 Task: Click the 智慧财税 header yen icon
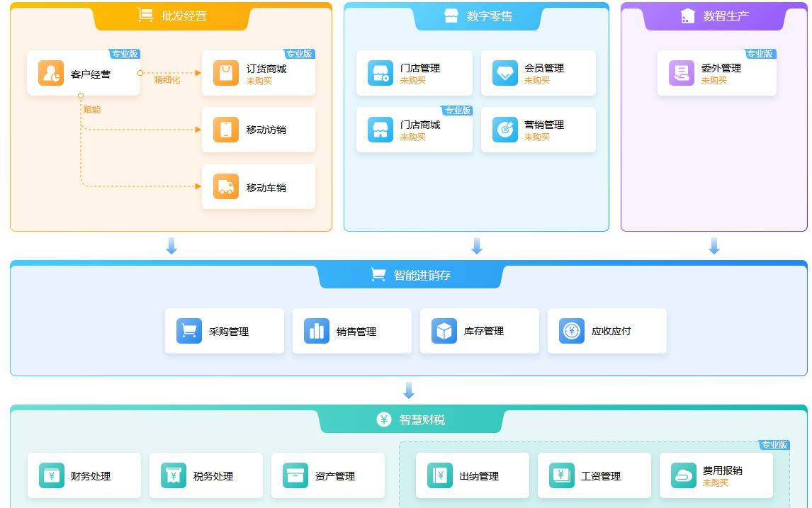384,419
